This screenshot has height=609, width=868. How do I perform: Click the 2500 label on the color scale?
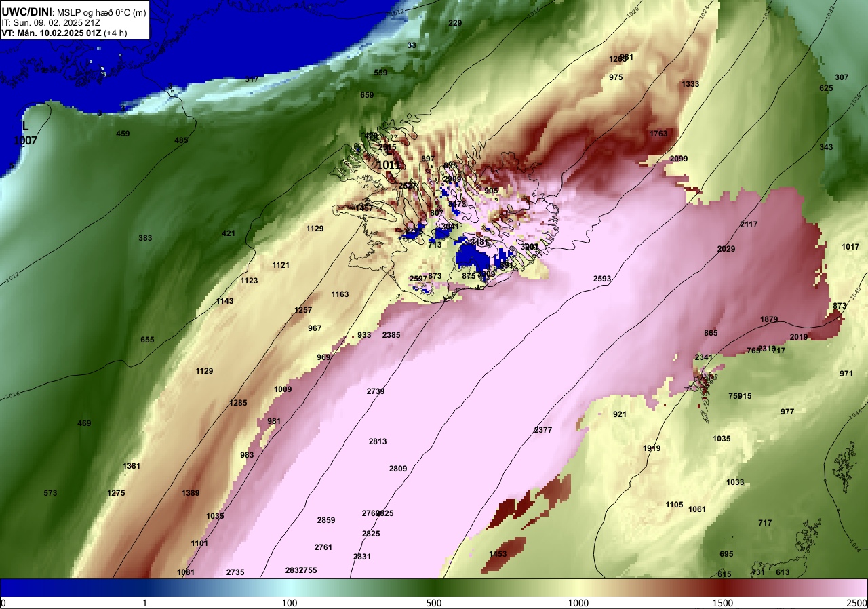click(x=857, y=603)
